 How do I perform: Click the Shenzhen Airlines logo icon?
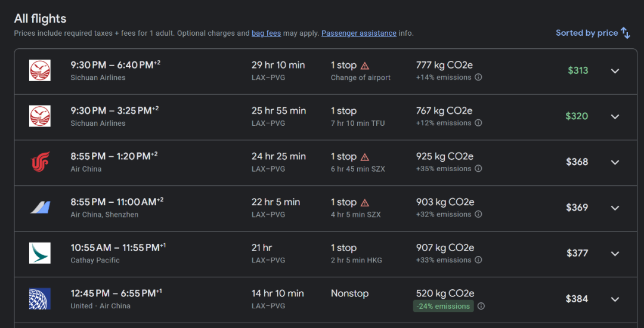pos(40,208)
